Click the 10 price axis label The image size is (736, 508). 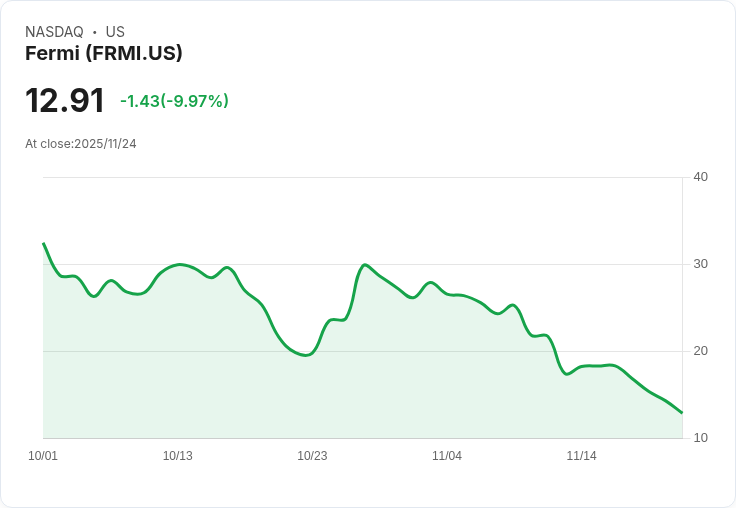click(701, 438)
